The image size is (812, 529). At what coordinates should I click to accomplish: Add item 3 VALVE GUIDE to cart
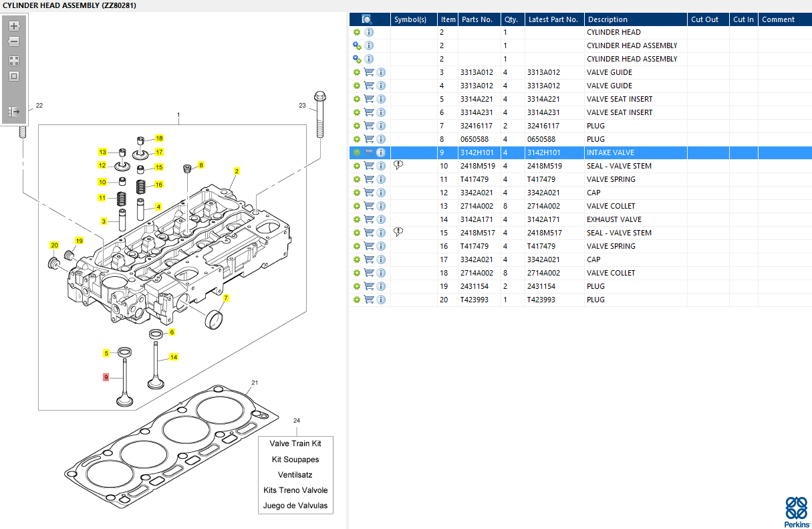369,72
